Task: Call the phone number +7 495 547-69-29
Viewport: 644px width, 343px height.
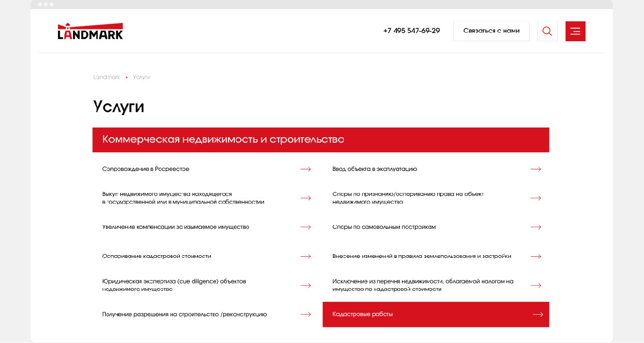Action: click(411, 31)
